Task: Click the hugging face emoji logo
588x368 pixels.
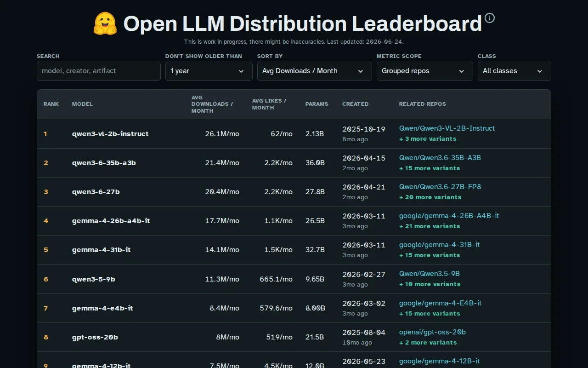Action: pos(105,24)
